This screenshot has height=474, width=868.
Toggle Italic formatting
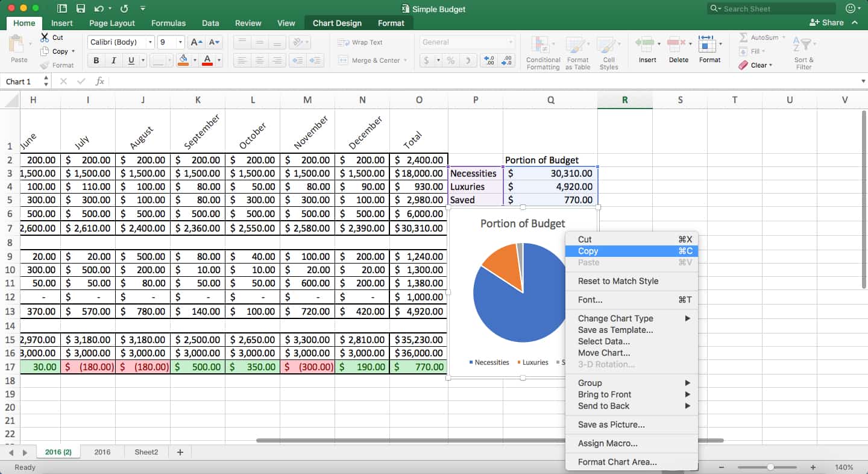pos(113,60)
